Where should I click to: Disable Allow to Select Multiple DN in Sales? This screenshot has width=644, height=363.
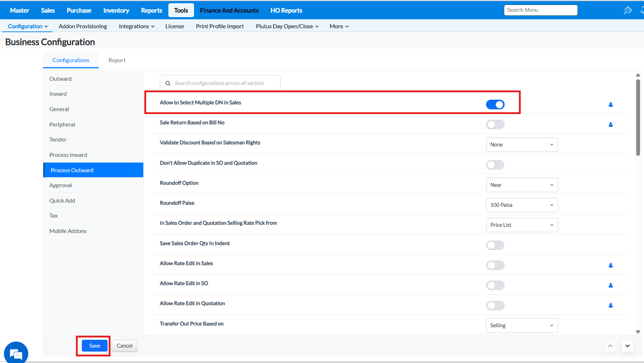click(x=495, y=105)
